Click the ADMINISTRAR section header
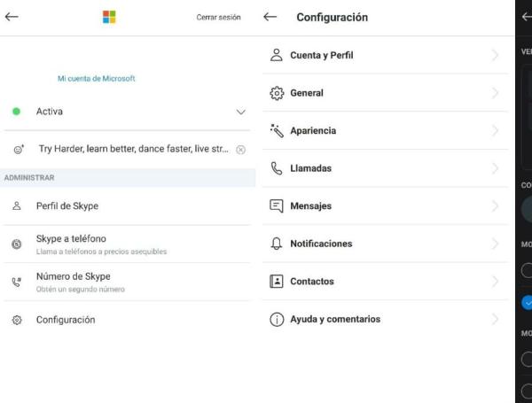This screenshot has width=532, height=403. [x=29, y=178]
